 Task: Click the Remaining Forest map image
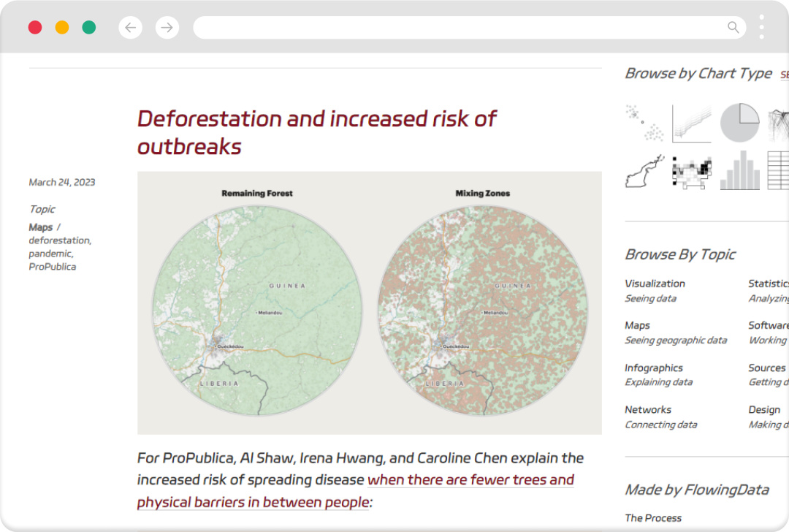click(x=257, y=310)
